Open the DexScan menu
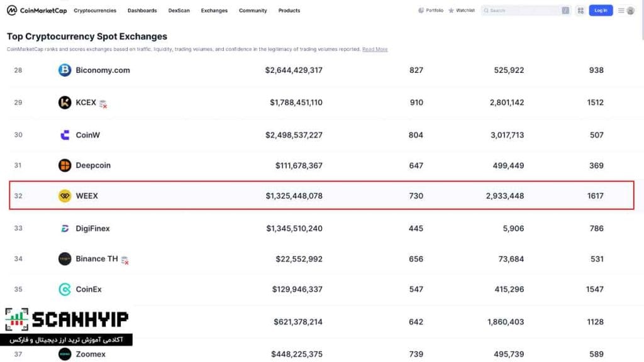Image resolution: width=644 pixels, height=362 pixels. [179, 11]
